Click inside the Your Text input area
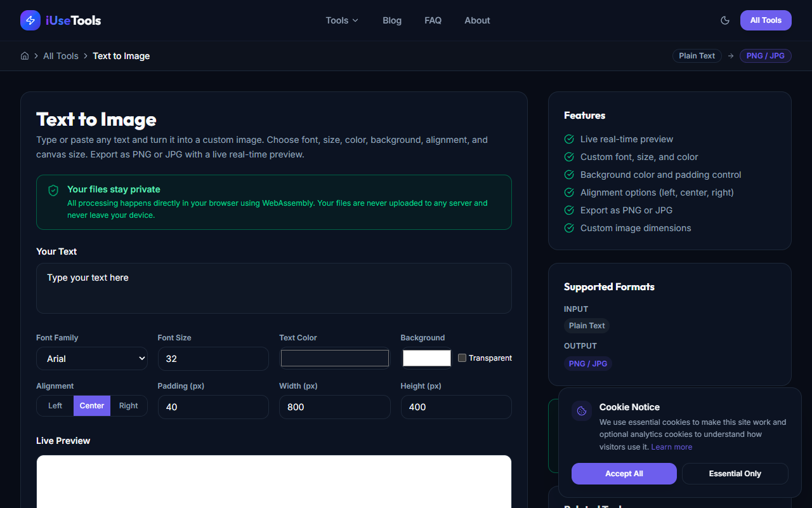Viewport: 812px width, 508px height. click(273, 288)
